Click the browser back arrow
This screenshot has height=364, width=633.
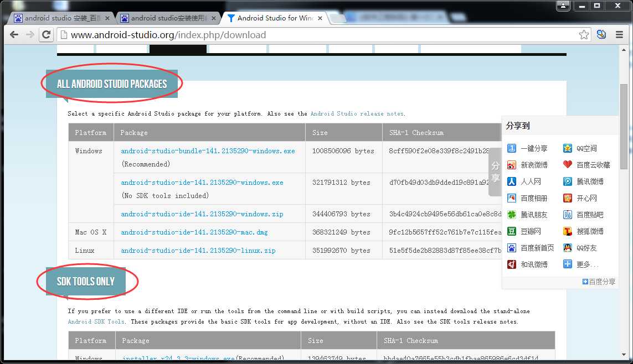(14, 35)
